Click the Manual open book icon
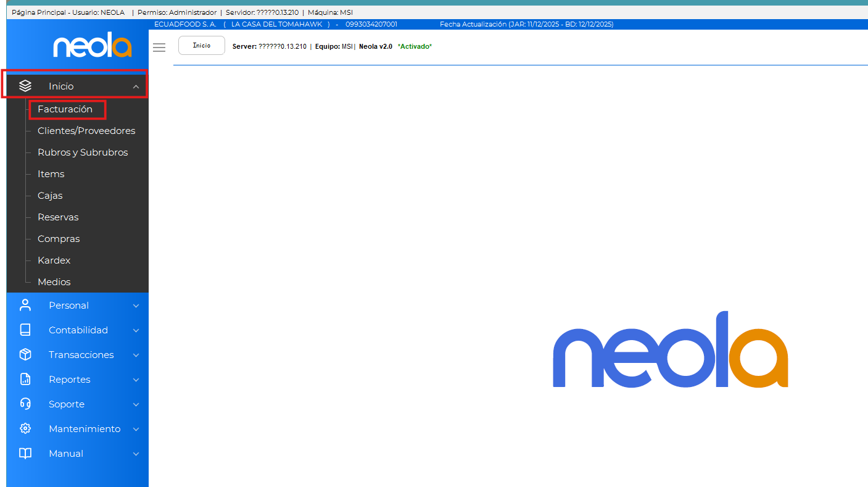The height and width of the screenshot is (487, 868). [x=25, y=453]
